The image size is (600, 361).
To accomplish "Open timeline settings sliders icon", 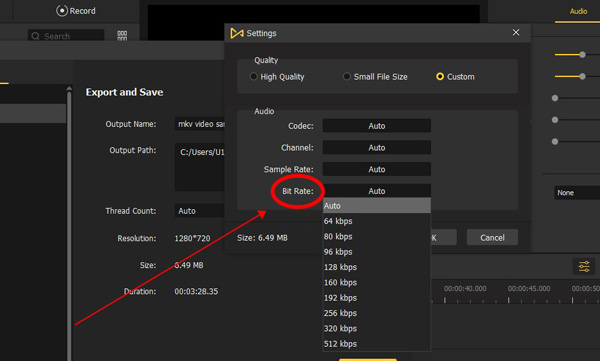I will (584, 266).
